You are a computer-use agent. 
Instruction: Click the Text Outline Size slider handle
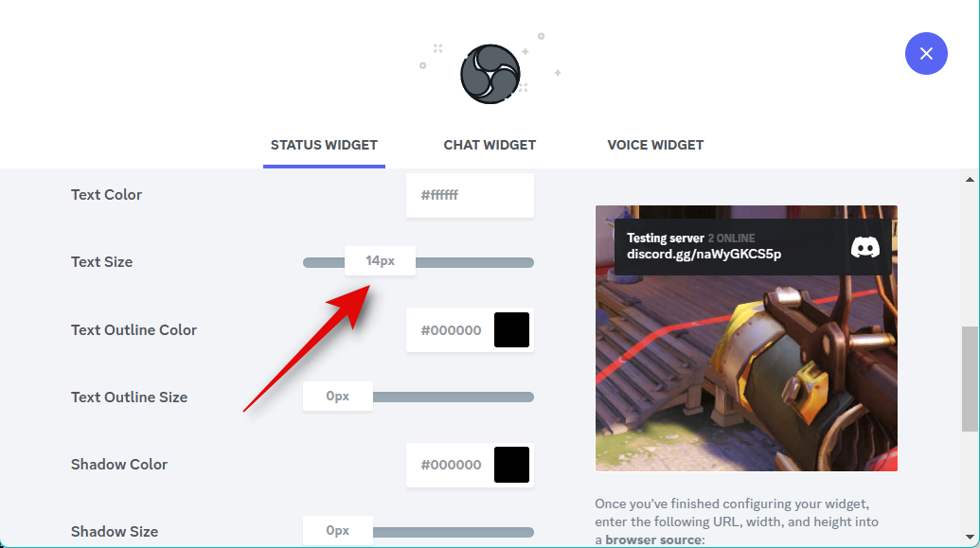[337, 397]
